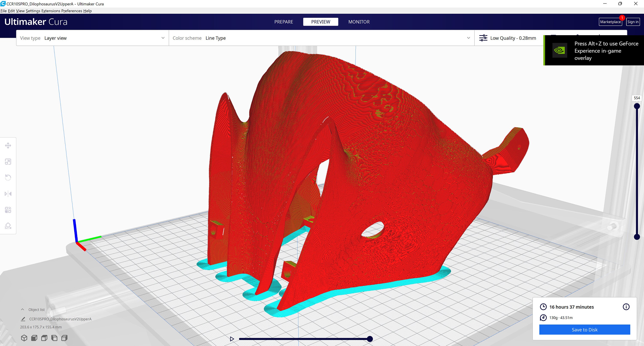Viewport: 644px width, 346px height.
Task: Switch to 3D perspective view cube icon
Action: coord(24,338)
